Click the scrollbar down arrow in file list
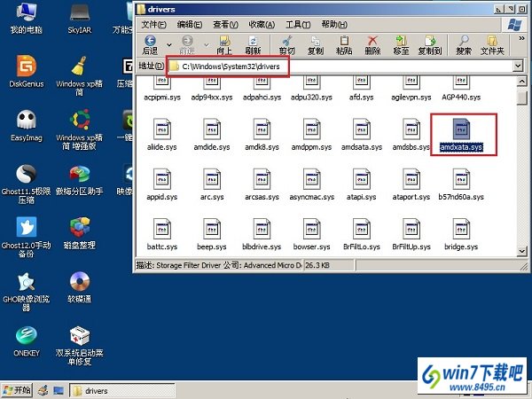Viewport: 532px width, 399px height. pyautogui.click(x=521, y=251)
